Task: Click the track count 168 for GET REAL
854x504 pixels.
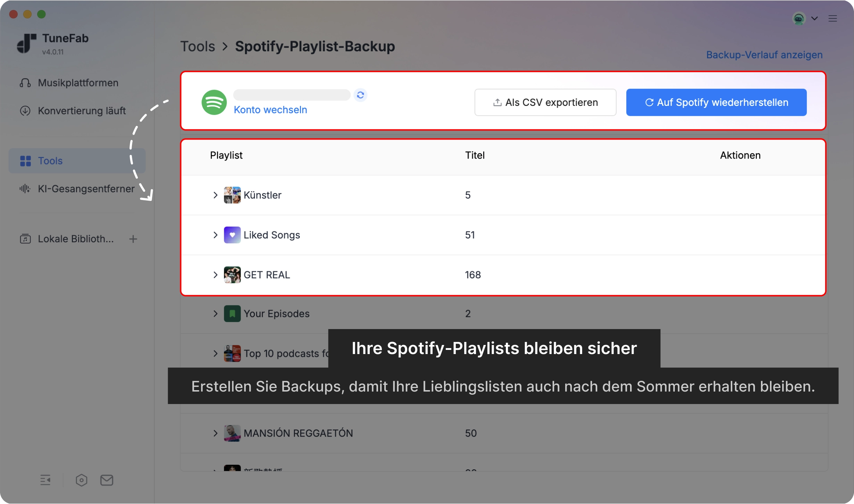Action: (472, 275)
